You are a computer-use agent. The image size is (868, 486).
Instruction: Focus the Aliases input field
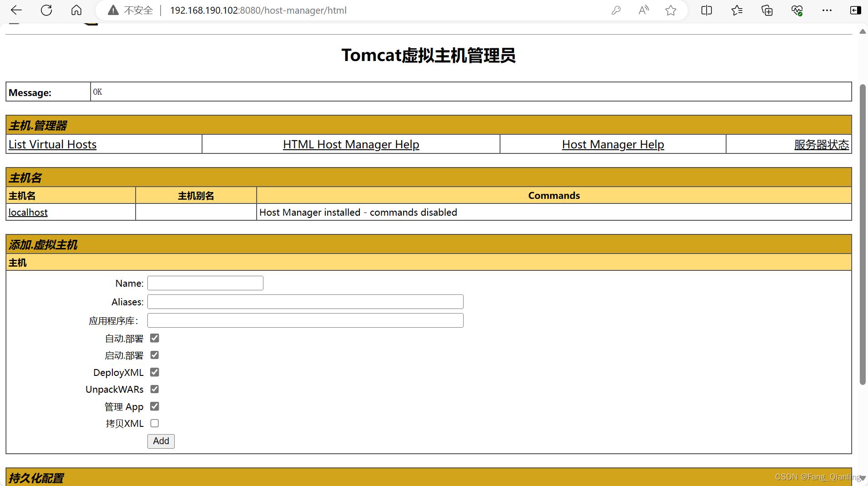tap(305, 302)
